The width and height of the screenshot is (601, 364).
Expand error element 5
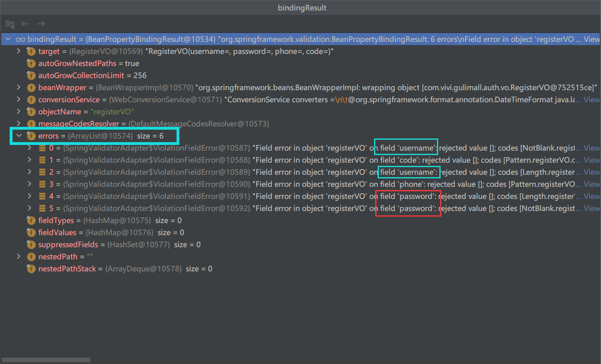tap(29, 208)
